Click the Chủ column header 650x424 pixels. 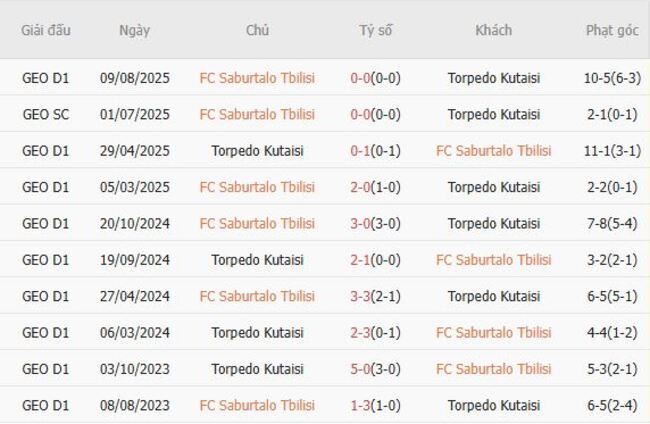pos(257,30)
